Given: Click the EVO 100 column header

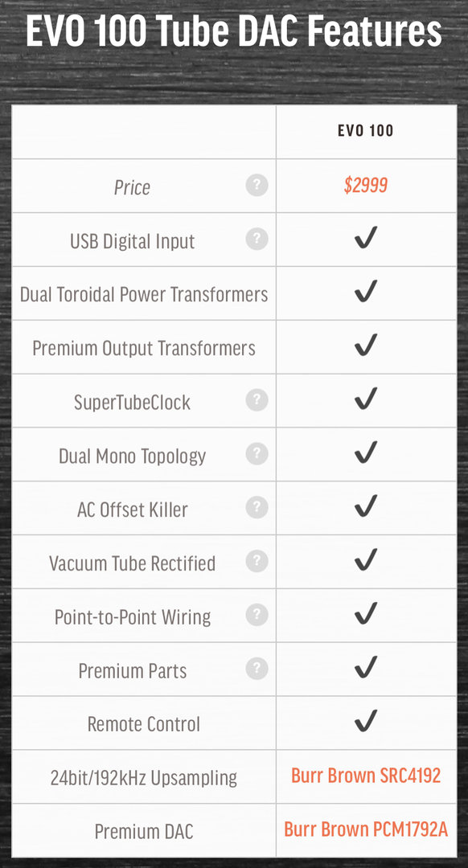Looking at the screenshot, I should point(366,131).
